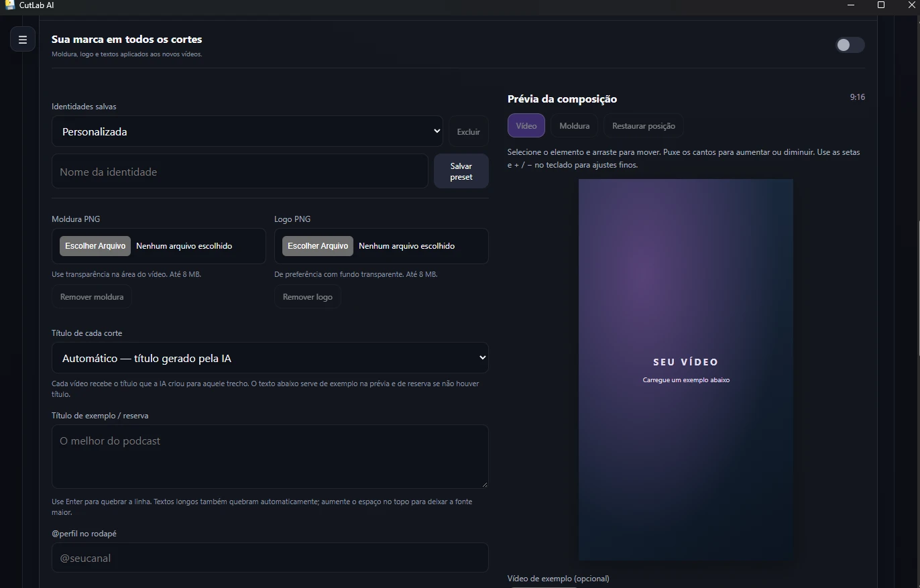This screenshot has height=588, width=920.
Task: Click the Excluir button
Action: [469, 131]
